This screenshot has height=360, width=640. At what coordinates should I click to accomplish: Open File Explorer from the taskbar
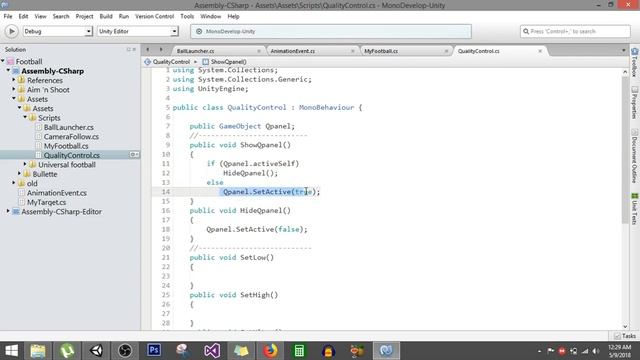pyautogui.click(x=38, y=351)
